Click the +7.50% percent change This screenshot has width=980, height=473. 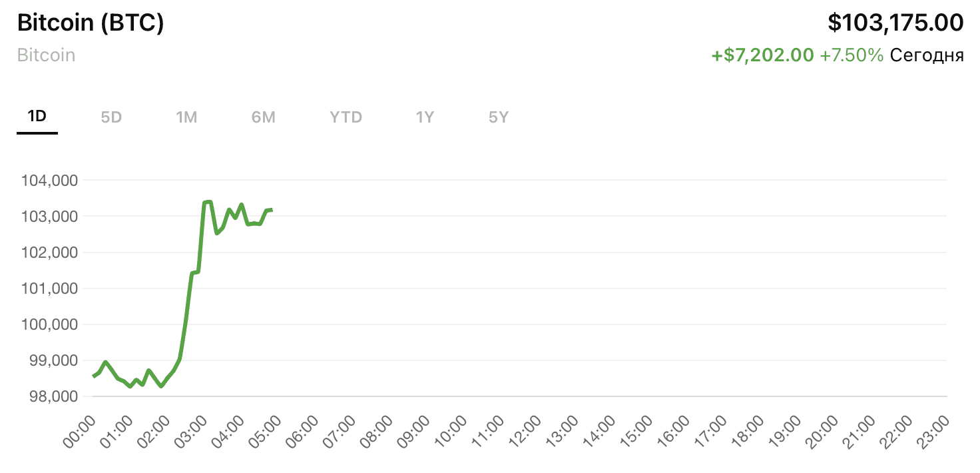[x=852, y=55]
